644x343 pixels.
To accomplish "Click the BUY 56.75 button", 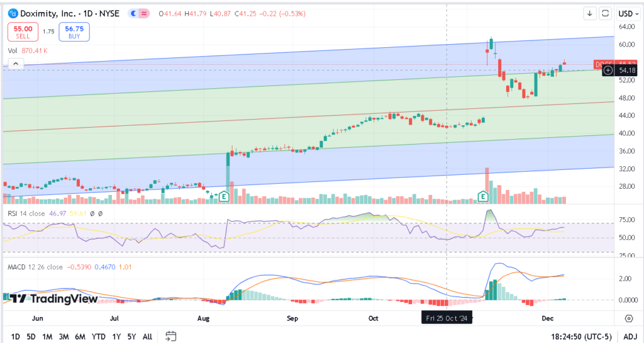I will (x=74, y=32).
